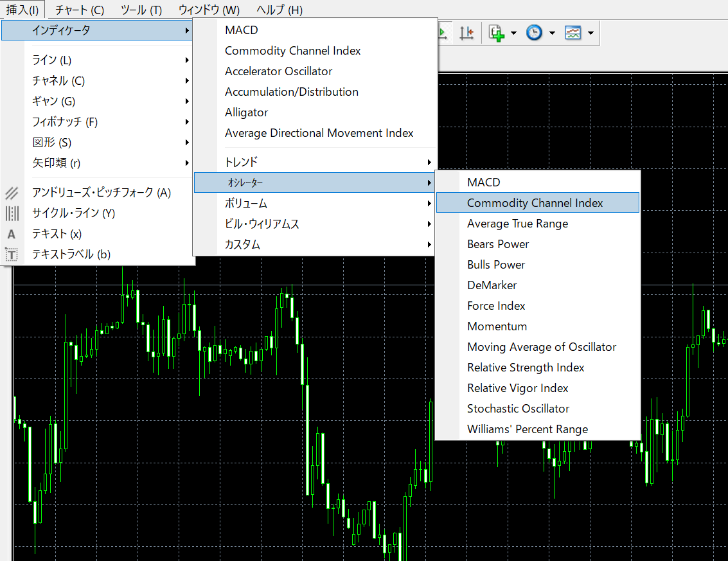The image size is (728, 561).
Task: Select the インディケータ menu entry
Action: tap(97, 30)
